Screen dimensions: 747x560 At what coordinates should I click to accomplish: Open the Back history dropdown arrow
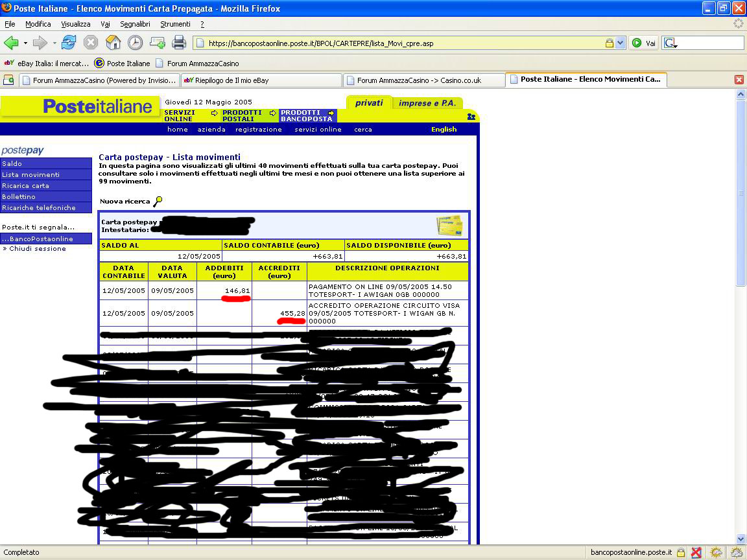coord(25,43)
